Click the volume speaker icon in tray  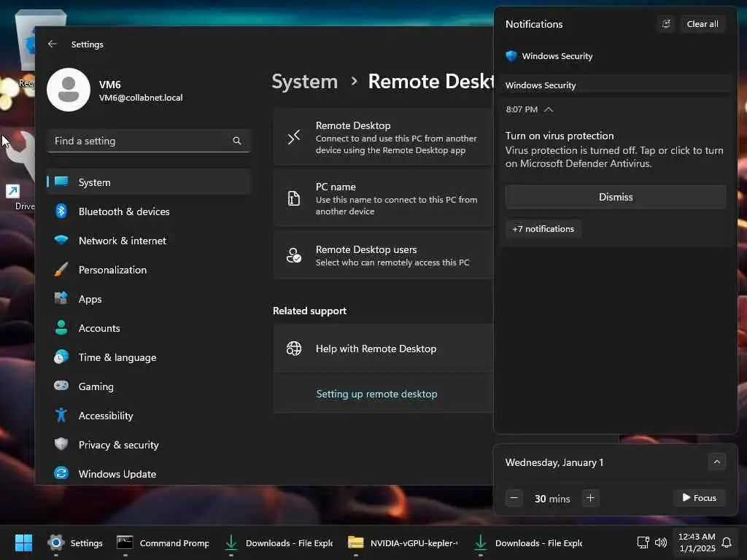click(661, 542)
